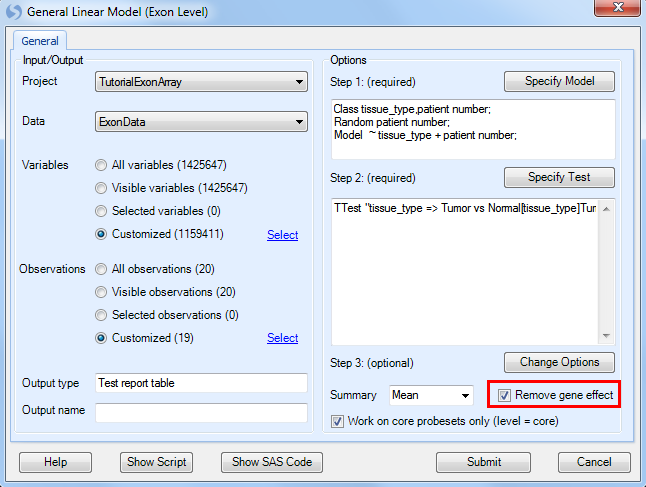This screenshot has width=646, height=487.
Task: Click Select link for customized variables
Action: click(x=282, y=235)
